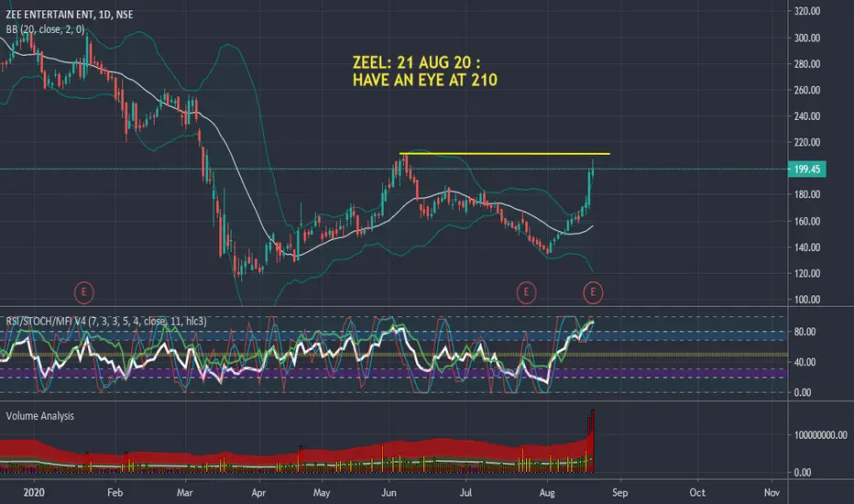Image resolution: width=854 pixels, height=504 pixels.
Task: Click the 300.00 price axis label
Action: pos(807,38)
